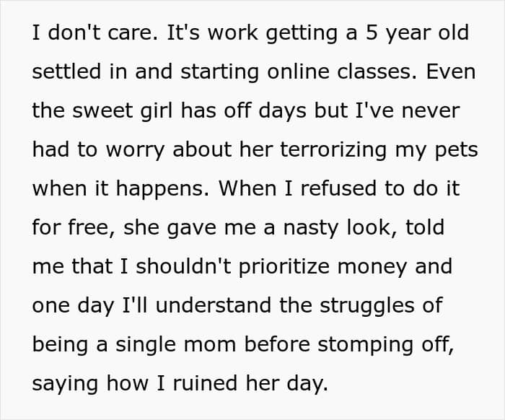Click the word "refused"
This screenshot has width=505, height=420.
338,188
